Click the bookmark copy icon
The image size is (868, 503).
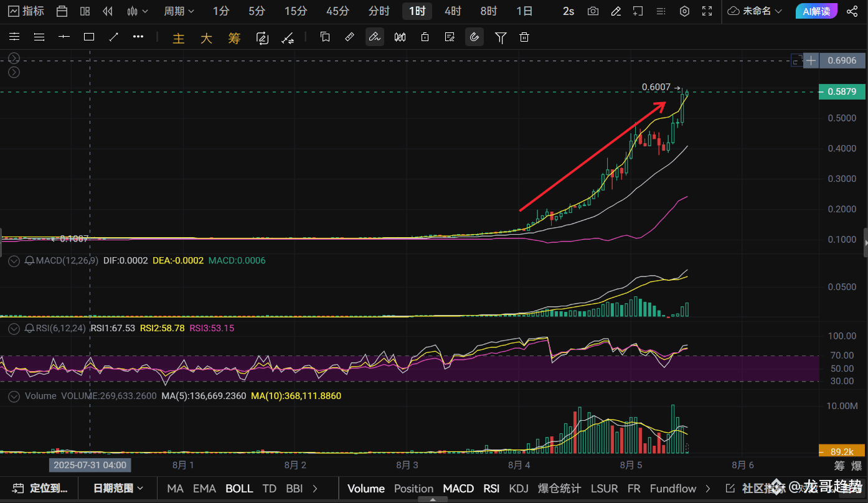pyautogui.click(x=325, y=37)
